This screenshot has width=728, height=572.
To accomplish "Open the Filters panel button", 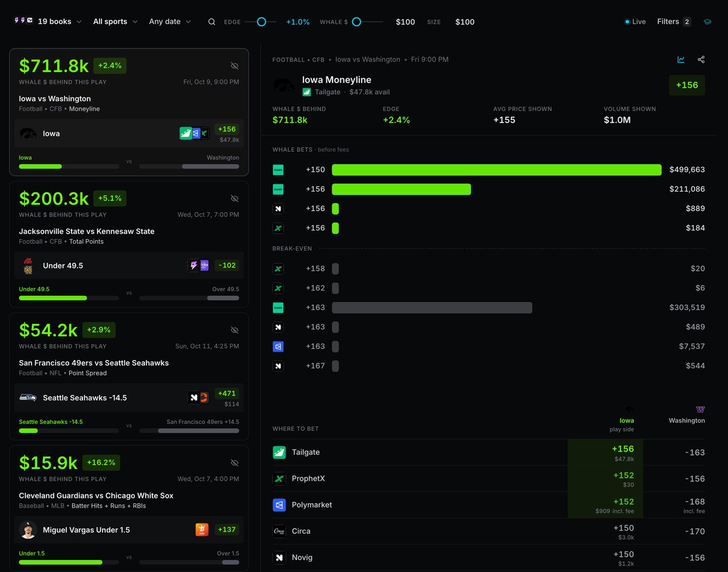I will (x=674, y=22).
